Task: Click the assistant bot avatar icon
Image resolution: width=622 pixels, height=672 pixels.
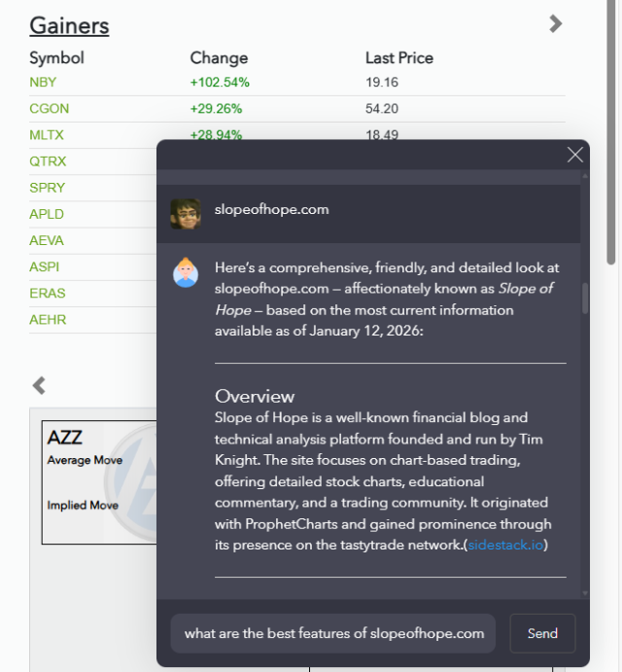Action: (186, 271)
